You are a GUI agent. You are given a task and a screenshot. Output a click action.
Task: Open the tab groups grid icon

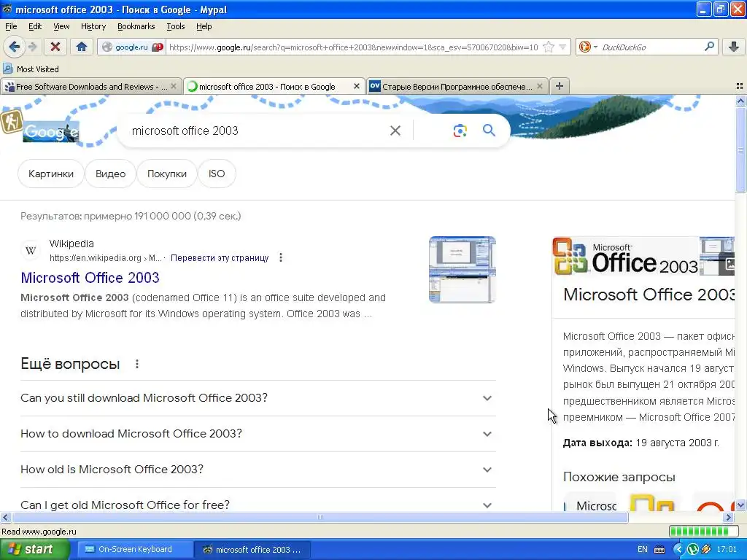740,86
